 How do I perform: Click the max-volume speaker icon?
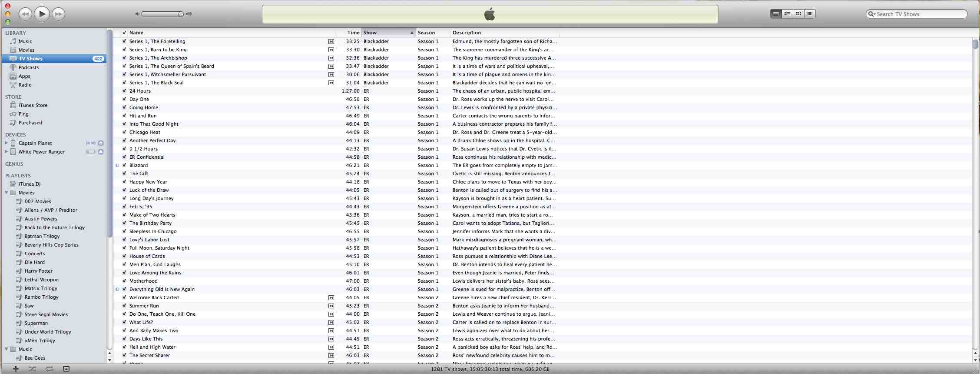189,14
